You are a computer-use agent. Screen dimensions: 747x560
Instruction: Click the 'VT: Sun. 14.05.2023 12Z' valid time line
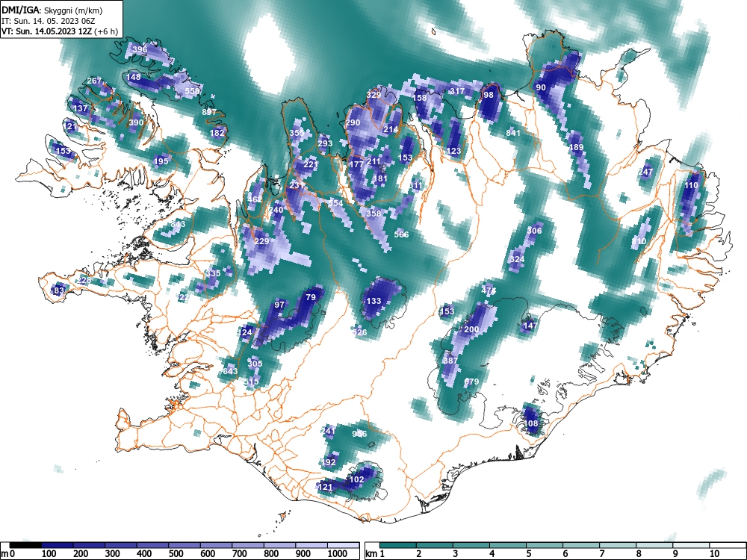coord(60,32)
